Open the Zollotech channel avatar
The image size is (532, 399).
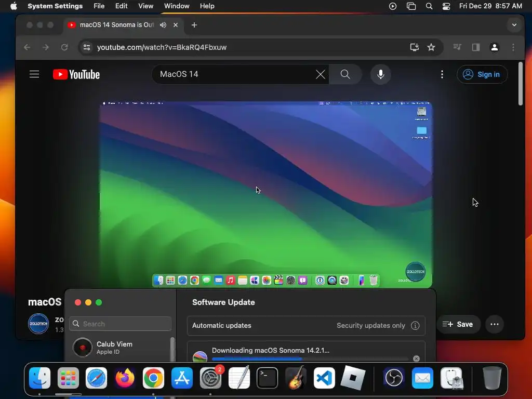coord(38,323)
